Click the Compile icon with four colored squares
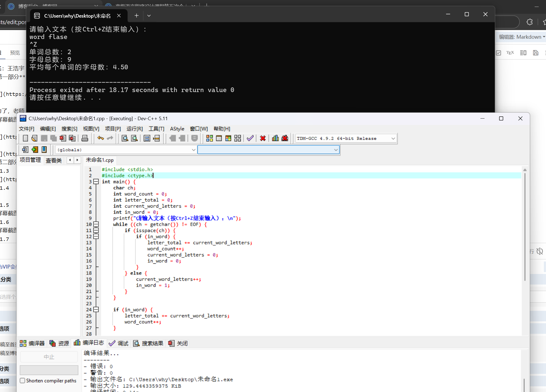Image resolution: width=546 pixels, height=392 pixels. pos(209,138)
